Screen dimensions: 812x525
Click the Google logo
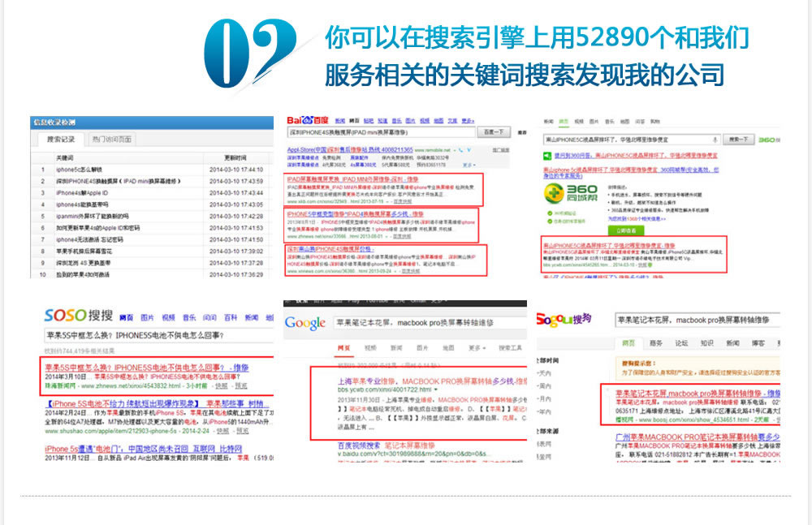pos(306,324)
